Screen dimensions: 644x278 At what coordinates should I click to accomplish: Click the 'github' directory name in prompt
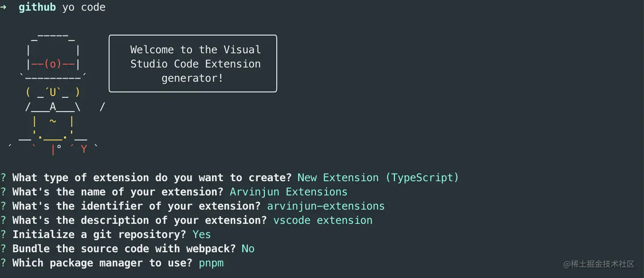click(37, 8)
